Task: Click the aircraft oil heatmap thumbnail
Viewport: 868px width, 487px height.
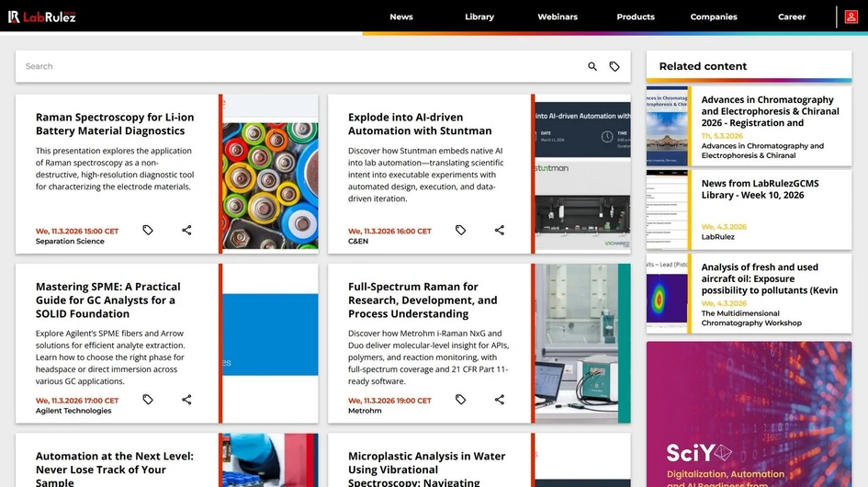Action: click(667, 294)
